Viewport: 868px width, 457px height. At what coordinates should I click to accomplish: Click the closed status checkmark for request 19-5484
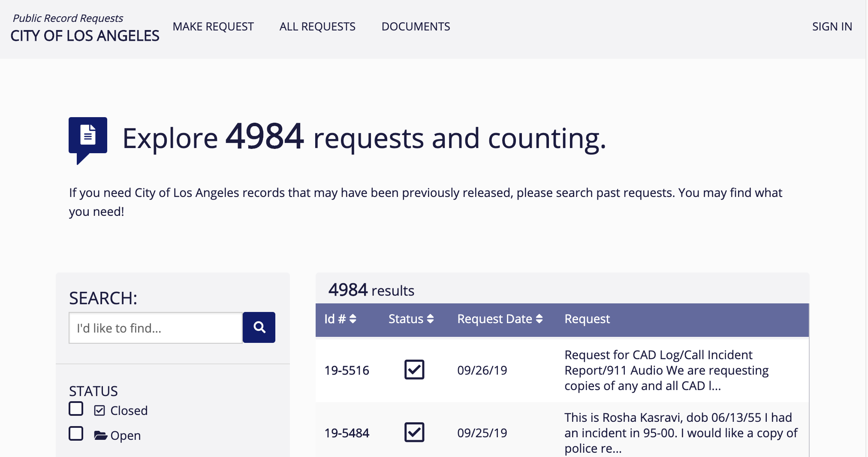414,432
